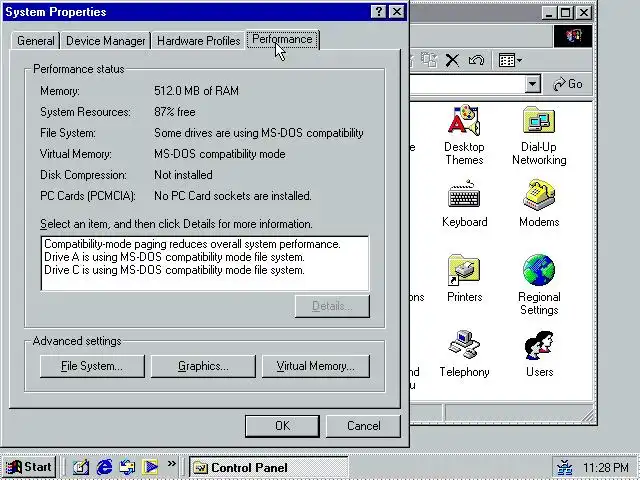The width and height of the screenshot is (640, 480).
Task: Click the Go button in Control Panel
Action: (568, 84)
